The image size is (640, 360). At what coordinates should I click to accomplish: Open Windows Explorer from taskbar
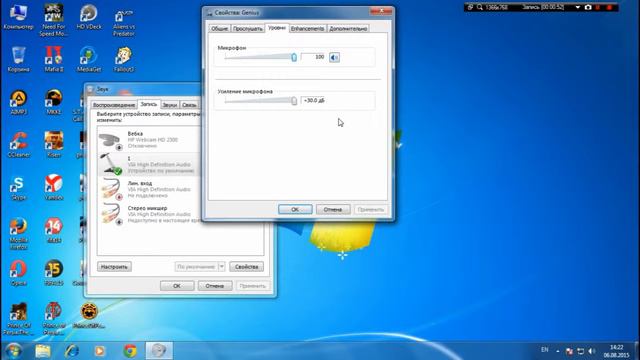[x=42, y=351]
